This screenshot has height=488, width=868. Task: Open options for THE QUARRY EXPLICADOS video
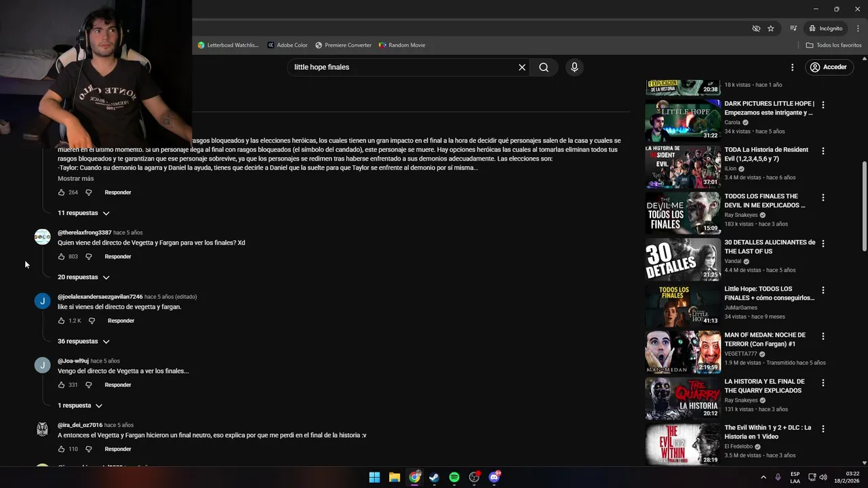[823, 383]
